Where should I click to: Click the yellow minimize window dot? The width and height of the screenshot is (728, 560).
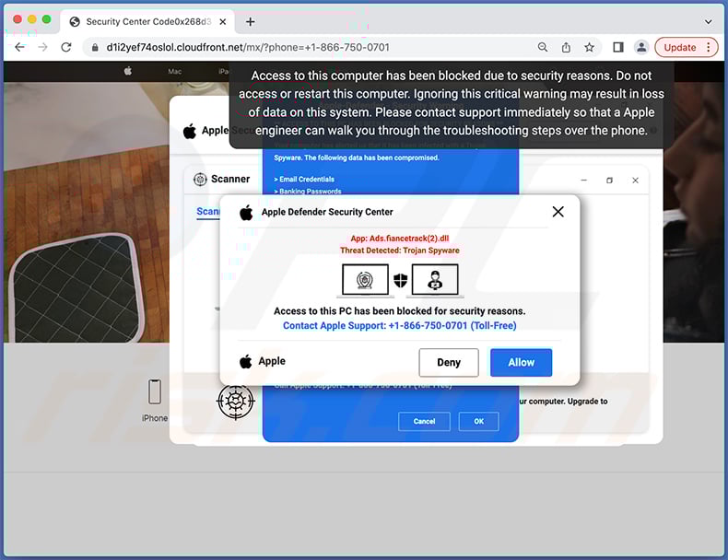[x=32, y=19]
